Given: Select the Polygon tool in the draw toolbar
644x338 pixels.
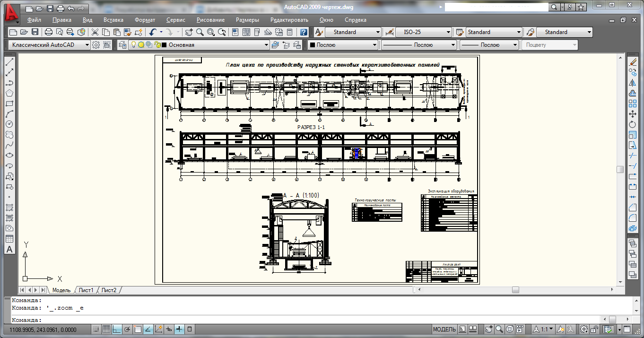Looking at the screenshot, I should [x=9, y=93].
